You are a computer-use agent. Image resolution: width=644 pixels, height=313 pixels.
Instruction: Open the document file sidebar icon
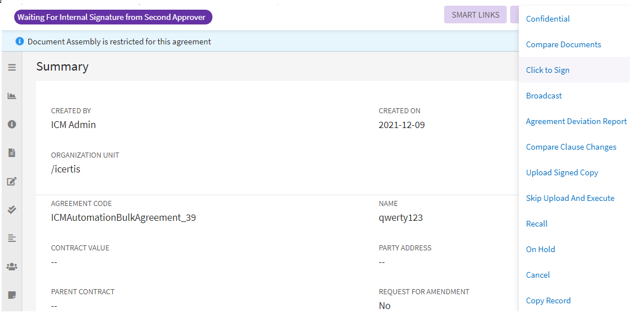[x=11, y=153]
